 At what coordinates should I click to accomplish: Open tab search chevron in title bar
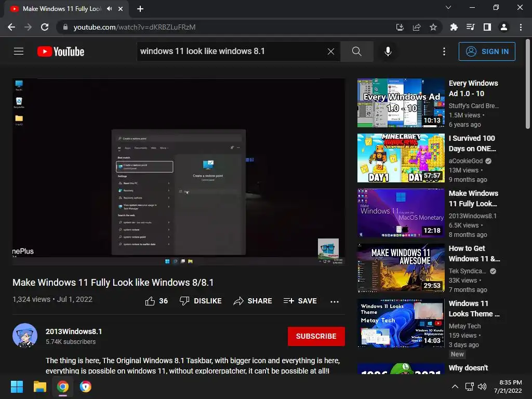pyautogui.click(x=448, y=7)
